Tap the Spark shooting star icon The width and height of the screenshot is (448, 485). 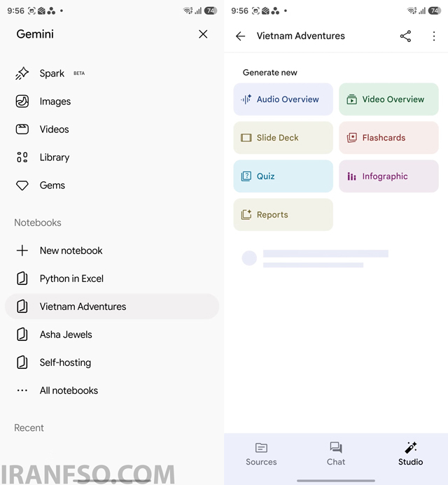pyautogui.click(x=22, y=73)
